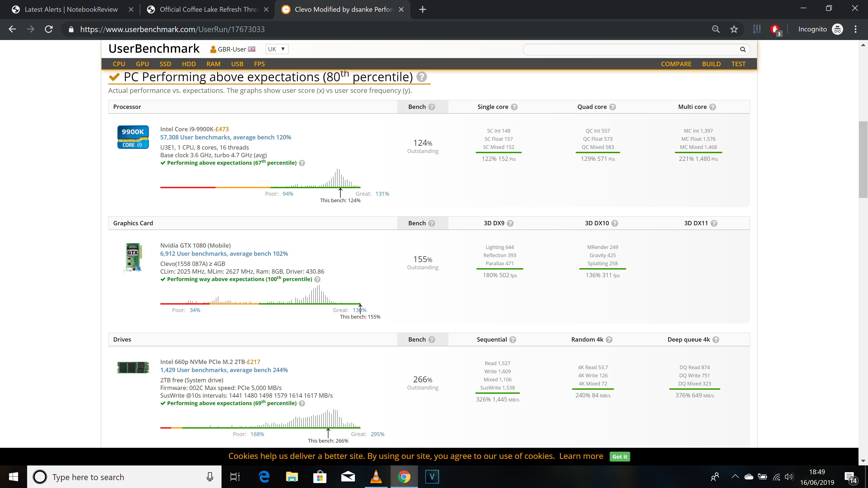The height and width of the screenshot is (488, 868).
Task: Open VLC from the taskbar
Action: [x=376, y=477]
